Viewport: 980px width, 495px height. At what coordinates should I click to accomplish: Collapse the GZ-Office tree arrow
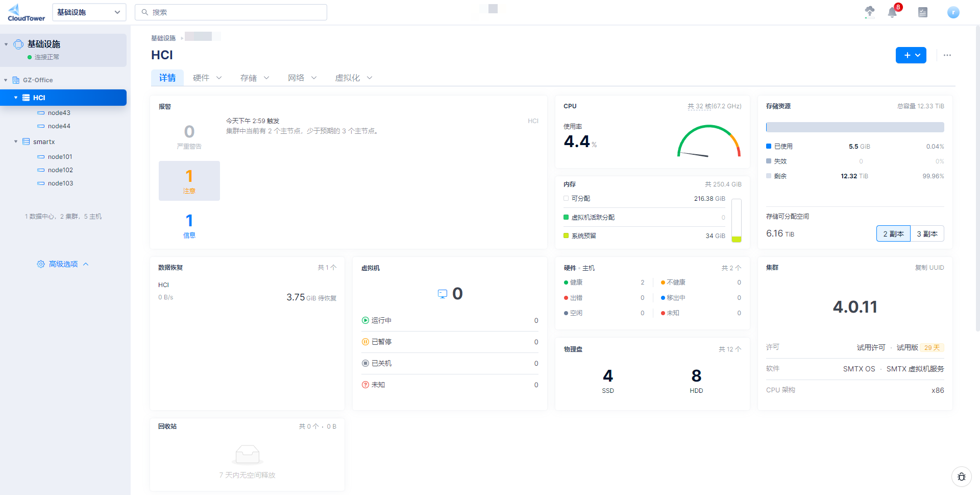(6, 80)
